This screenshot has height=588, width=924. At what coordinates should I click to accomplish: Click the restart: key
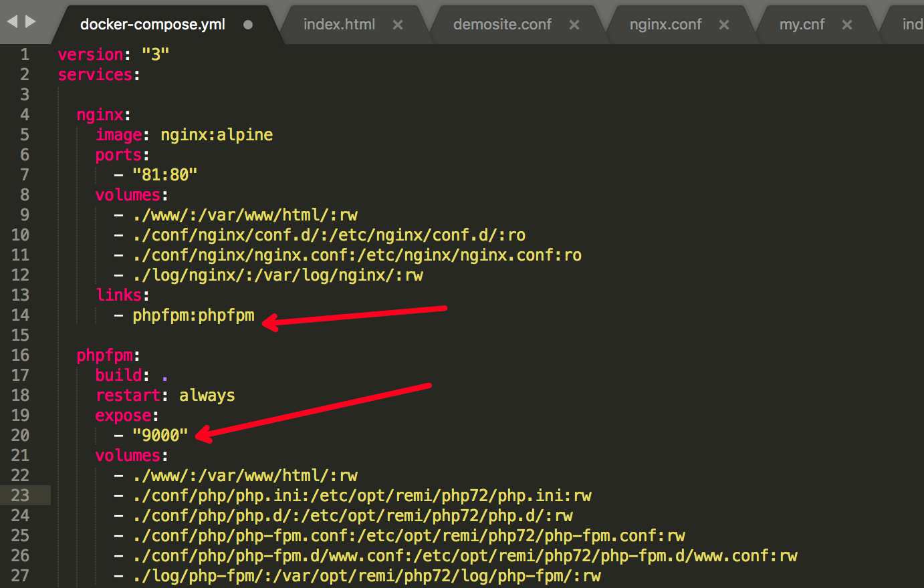(132, 396)
